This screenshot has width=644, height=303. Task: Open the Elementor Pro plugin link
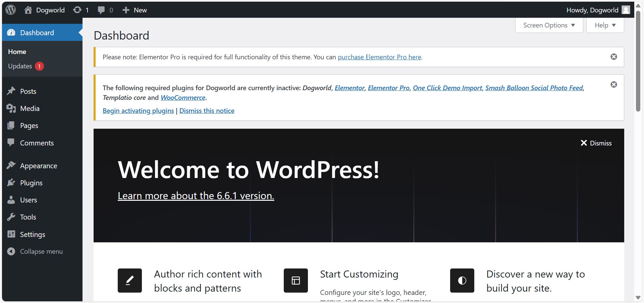[389, 88]
